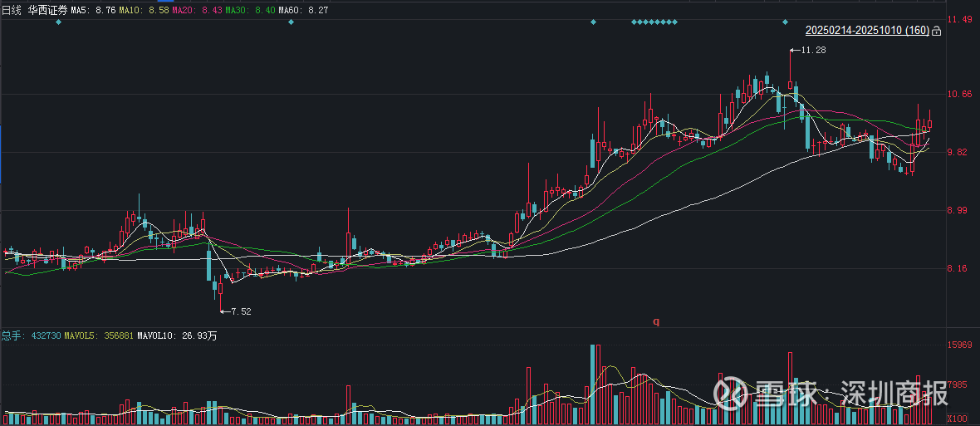Screen dimensions: 980x426
Task: Click the red 'q' marker below the candles
Action: click(x=656, y=321)
